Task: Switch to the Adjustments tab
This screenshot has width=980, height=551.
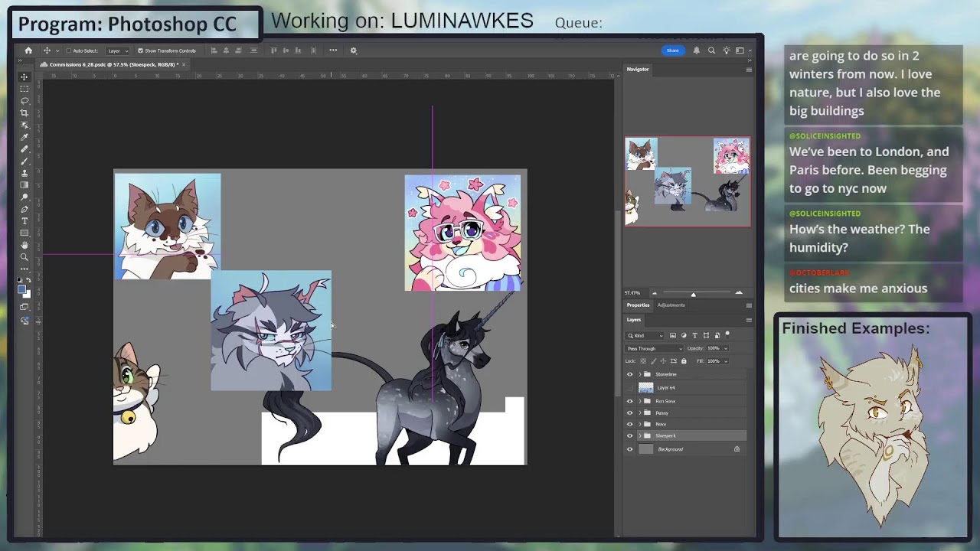Action: (x=671, y=305)
